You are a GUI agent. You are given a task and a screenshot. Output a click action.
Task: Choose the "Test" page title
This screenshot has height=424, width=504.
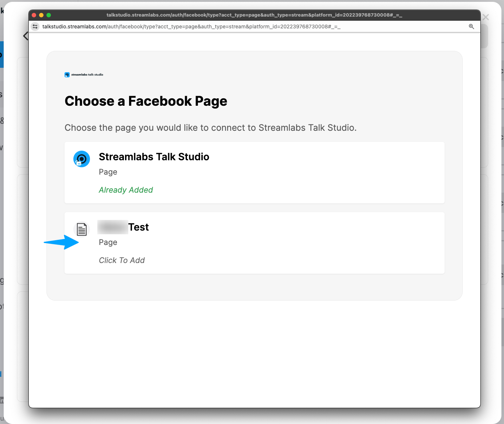click(138, 227)
